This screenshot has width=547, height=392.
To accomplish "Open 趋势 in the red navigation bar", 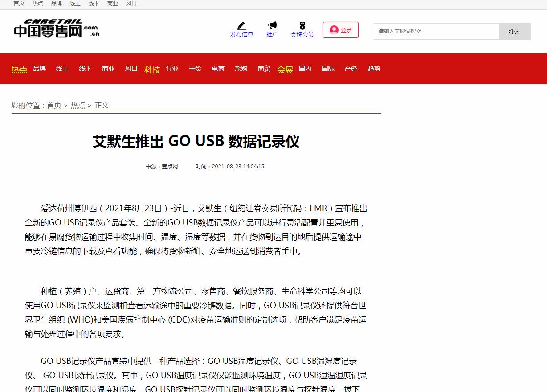I will point(374,69).
